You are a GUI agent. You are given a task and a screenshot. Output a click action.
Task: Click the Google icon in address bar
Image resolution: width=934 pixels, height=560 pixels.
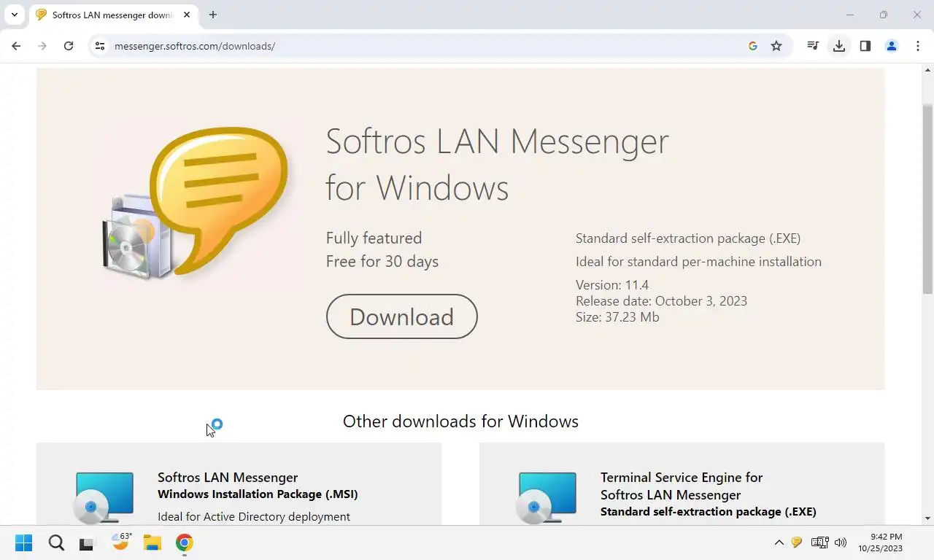point(753,46)
